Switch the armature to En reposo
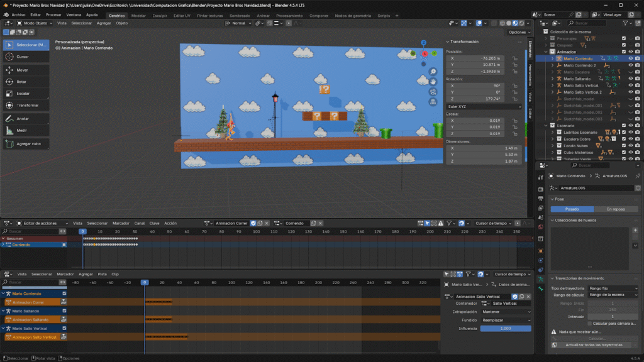The image size is (644, 362). tap(615, 209)
